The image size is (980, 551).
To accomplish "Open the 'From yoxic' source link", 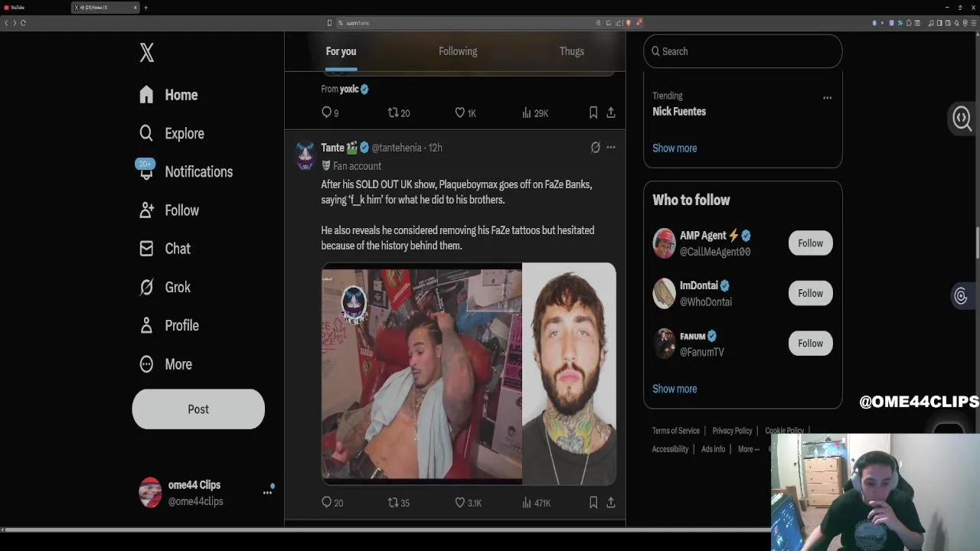I will [x=345, y=89].
